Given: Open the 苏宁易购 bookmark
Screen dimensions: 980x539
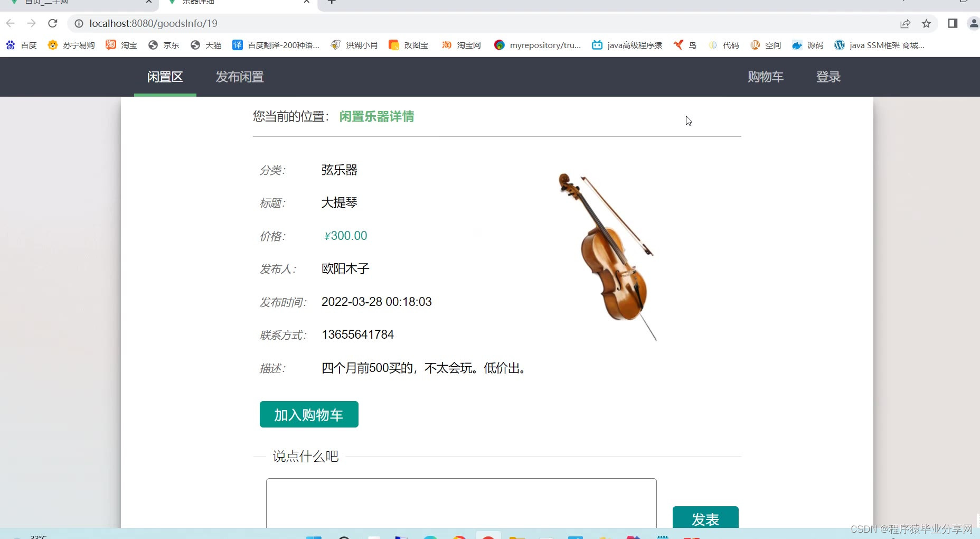Looking at the screenshot, I should [x=71, y=45].
